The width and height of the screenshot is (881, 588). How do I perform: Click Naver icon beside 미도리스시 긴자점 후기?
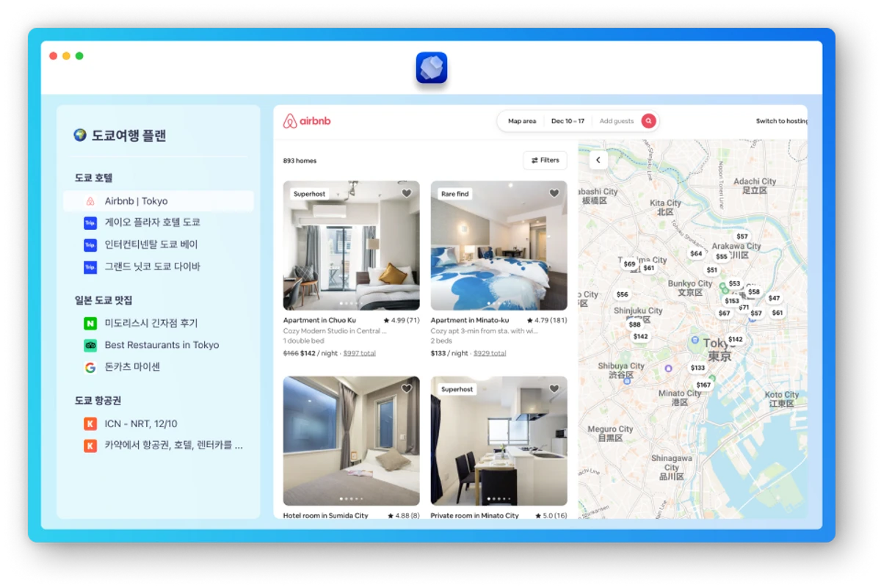point(90,323)
